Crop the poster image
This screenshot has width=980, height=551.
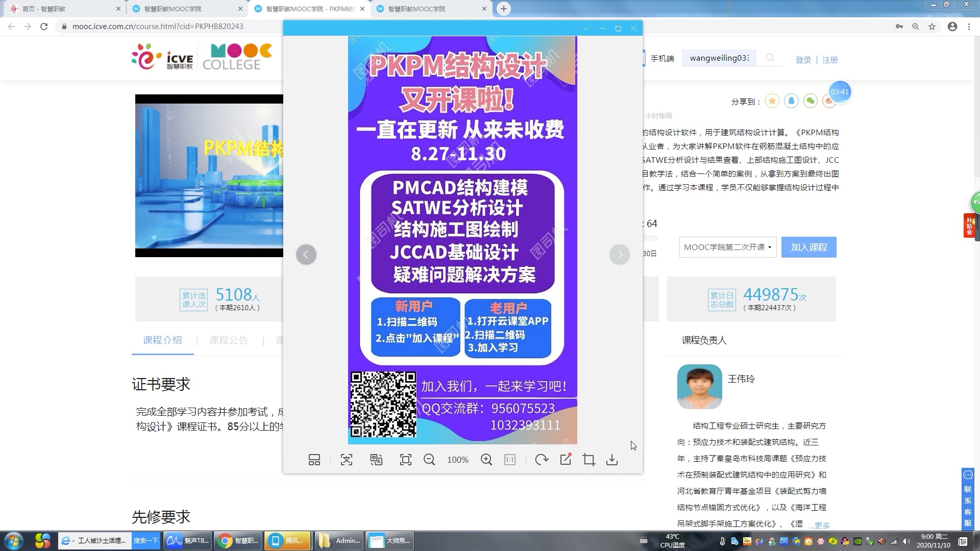(589, 459)
